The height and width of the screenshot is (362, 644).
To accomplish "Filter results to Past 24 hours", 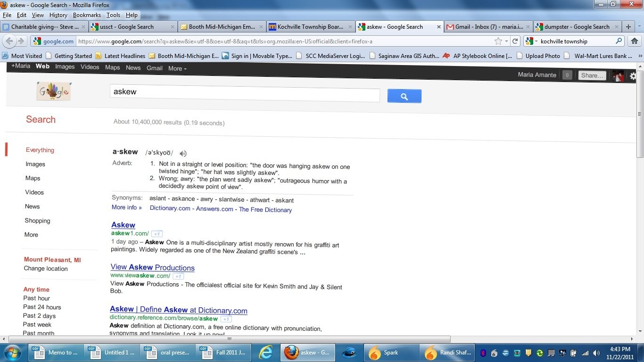I will [42, 307].
